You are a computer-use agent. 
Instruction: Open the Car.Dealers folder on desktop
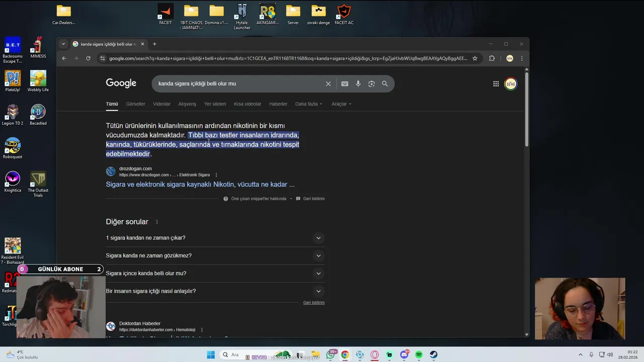[x=63, y=15]
